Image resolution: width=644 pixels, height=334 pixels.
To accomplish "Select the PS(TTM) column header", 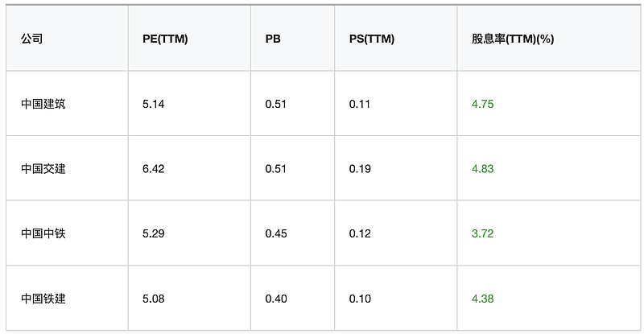I will coord(372,39).
